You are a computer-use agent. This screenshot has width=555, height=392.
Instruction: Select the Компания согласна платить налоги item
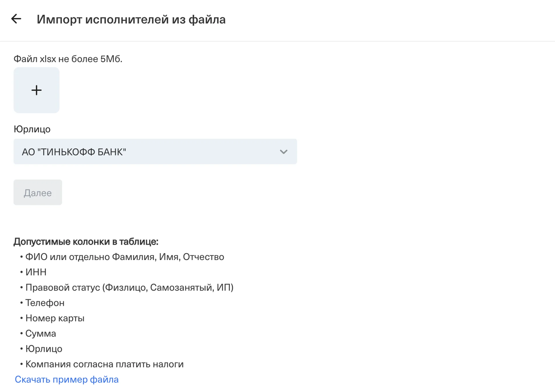(x=104, y=364)
